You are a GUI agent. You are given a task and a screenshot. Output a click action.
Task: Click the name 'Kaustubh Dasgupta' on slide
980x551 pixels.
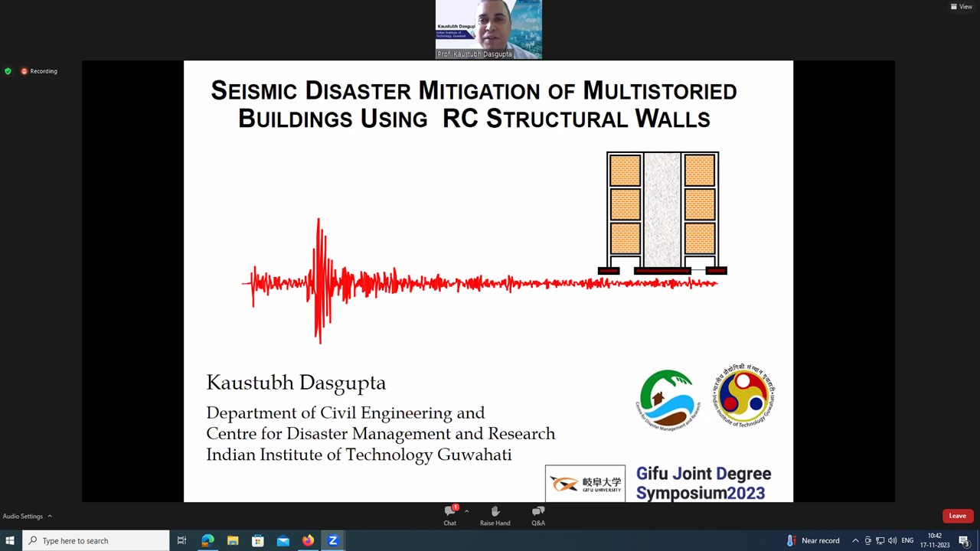click(296, 383)
